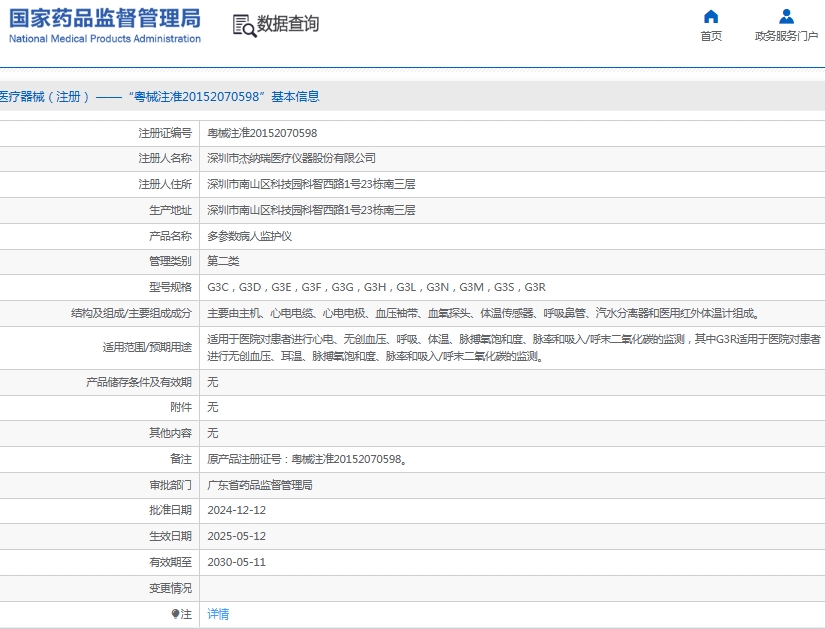The image size is (825, 629).
Task: Click the 变更情况 label
Action: tap(170, 588)
